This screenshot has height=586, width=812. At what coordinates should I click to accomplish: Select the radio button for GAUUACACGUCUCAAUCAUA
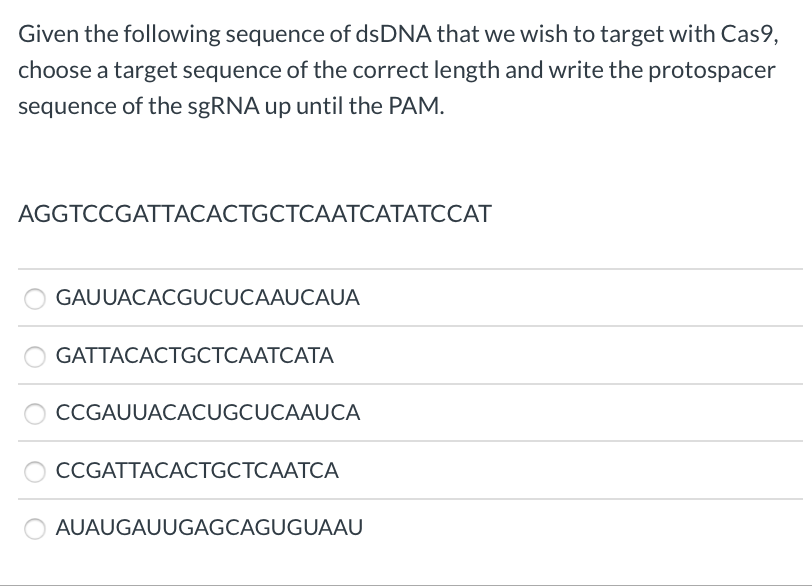[x=35, y=298]
